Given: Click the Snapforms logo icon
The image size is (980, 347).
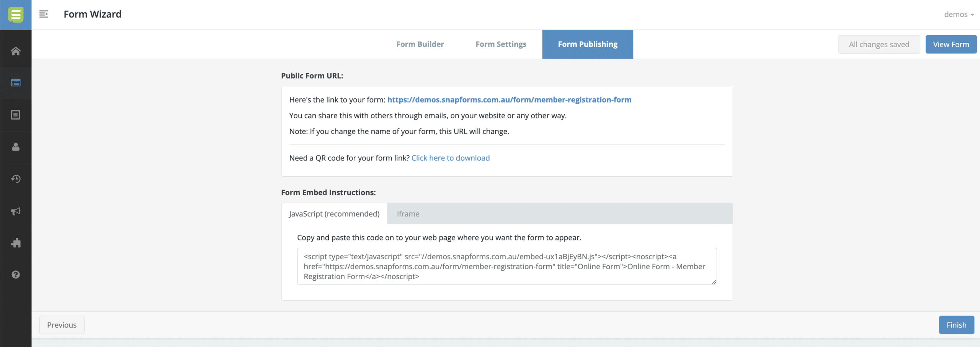Looking at the screenshot, I should (x=16, y=15).
